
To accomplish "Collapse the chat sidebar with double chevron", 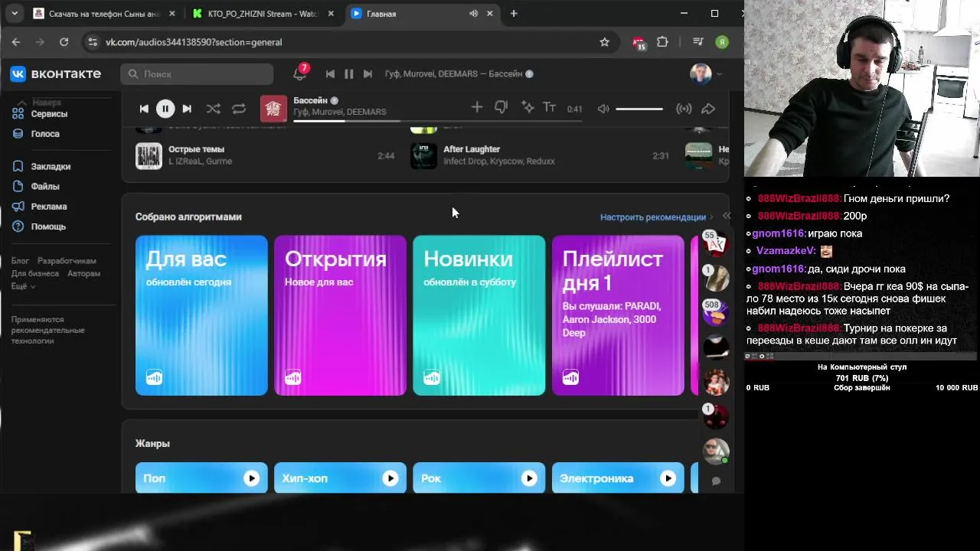I will [727, 216].
